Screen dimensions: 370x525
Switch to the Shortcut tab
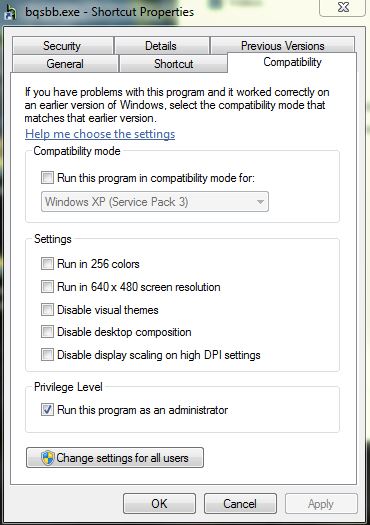[x=173, y=64]
